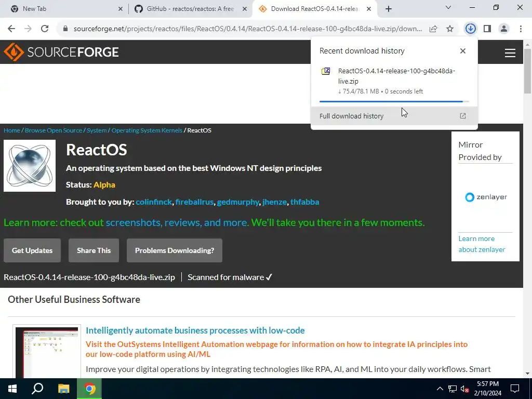Open Operating System Kernels breadcrumb link
Viewport: 532px width, 399px height.
pos(147,130)
